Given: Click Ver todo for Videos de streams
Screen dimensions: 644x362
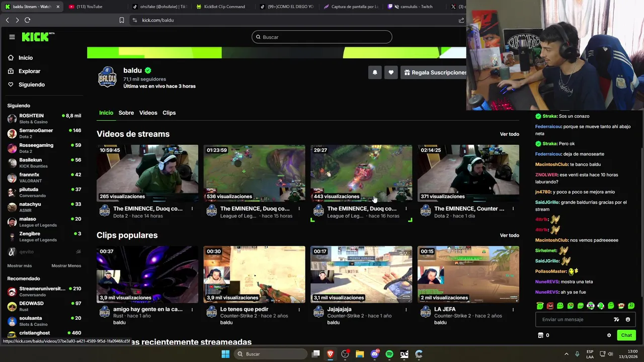Looking at the screenshot, I should [x=509, y=134].
